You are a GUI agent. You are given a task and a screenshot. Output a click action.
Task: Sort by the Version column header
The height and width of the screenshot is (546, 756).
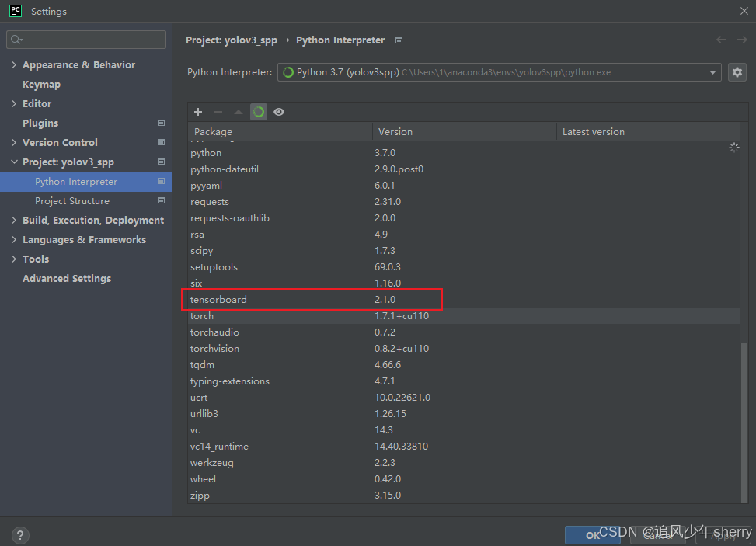coord(465,131)
